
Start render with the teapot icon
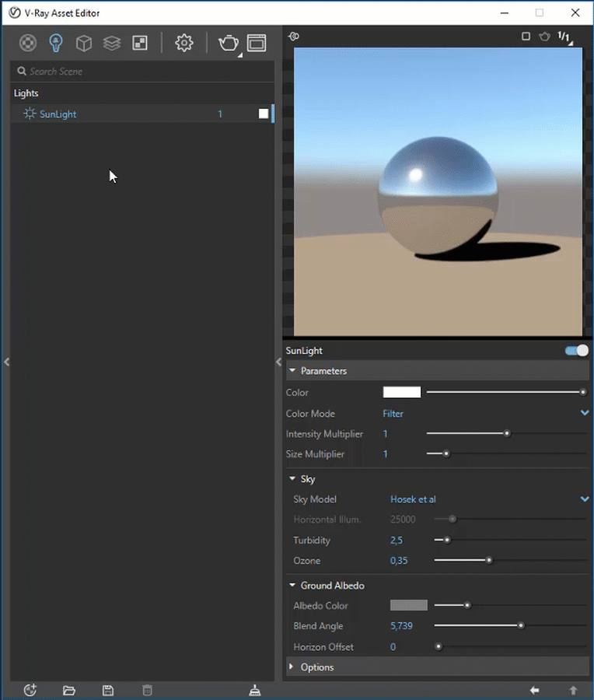[x=229, y=44]
